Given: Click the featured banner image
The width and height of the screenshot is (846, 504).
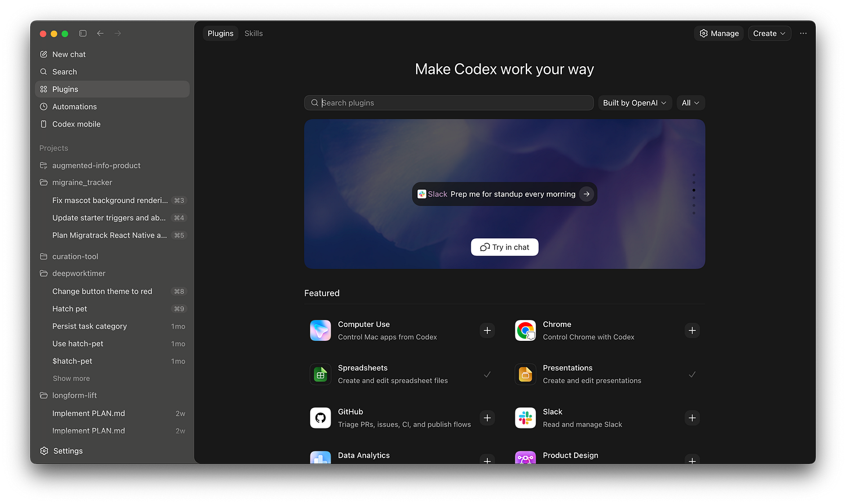Looking at the screenshot, I should tap(504, 194).
